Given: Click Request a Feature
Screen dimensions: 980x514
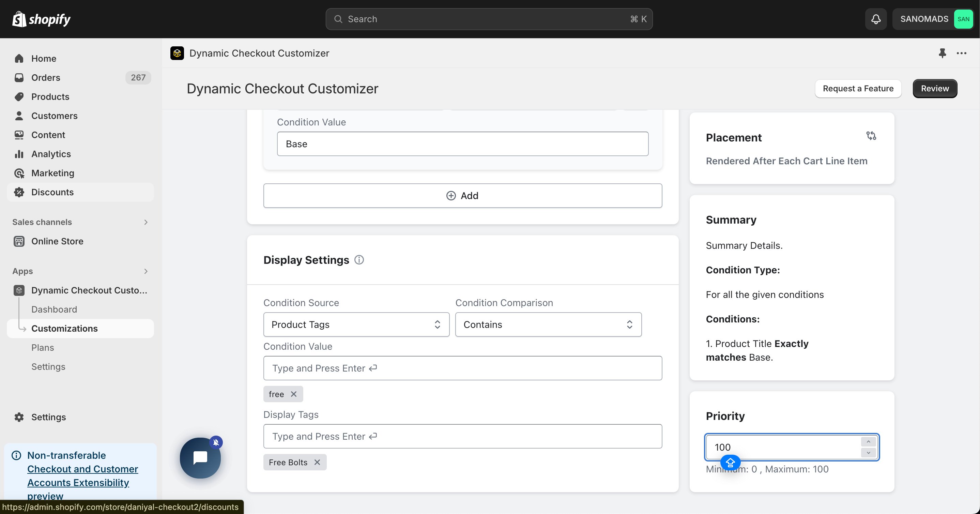Looking at the screenshot, I should pyautogui.click(x=858, y=89).
